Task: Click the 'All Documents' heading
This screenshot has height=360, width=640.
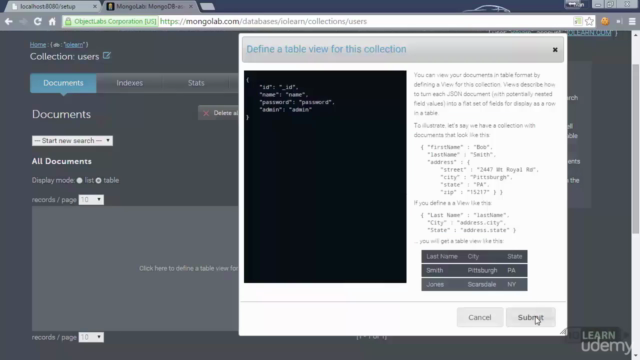Action: (x=62, y=161)
